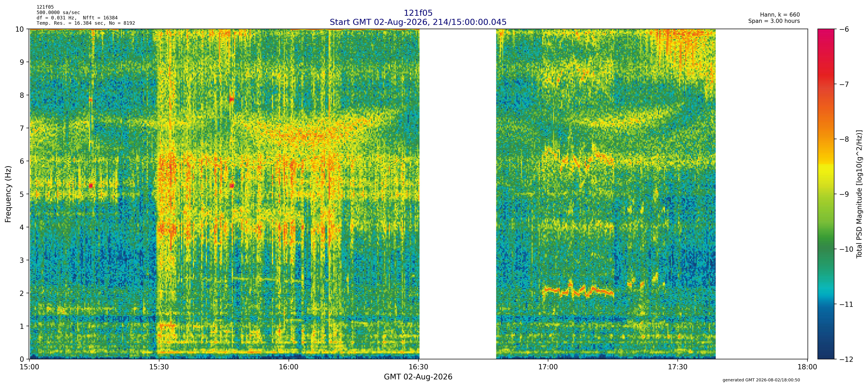Click the yellow band of the PSD colorbar
The image size is (868, 387).
pyautogui.click(x=826, y=170)
